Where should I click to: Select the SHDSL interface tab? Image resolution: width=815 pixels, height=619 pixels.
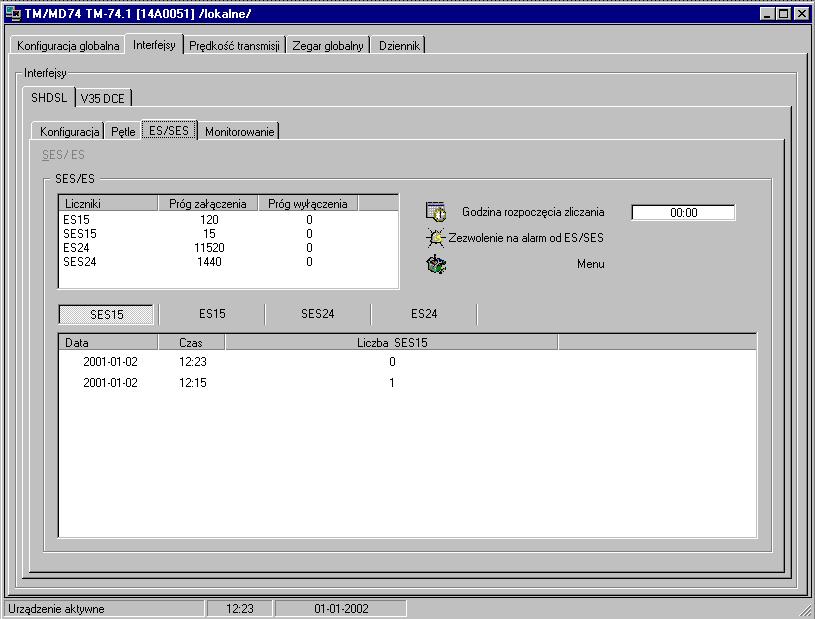click(49, 97)
